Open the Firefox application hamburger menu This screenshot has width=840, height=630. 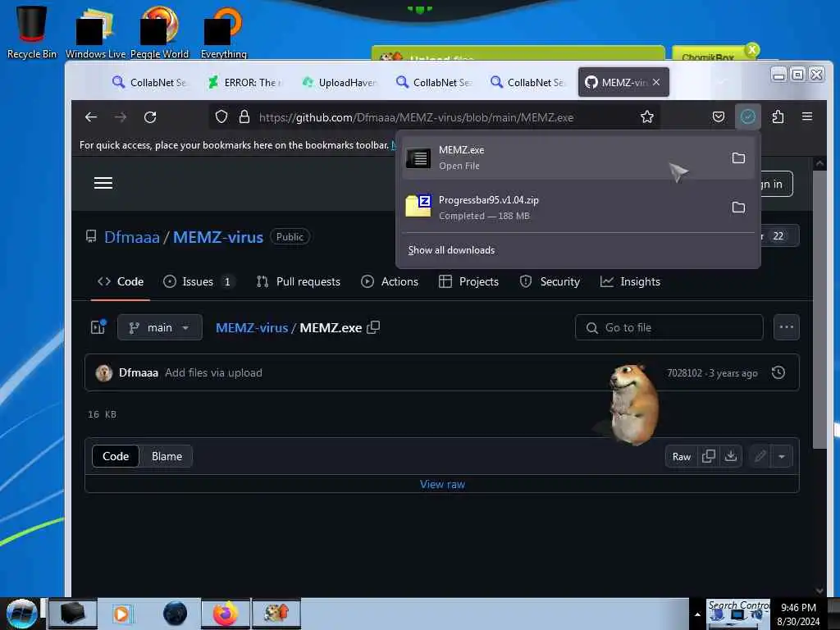(x=807, y=116)
